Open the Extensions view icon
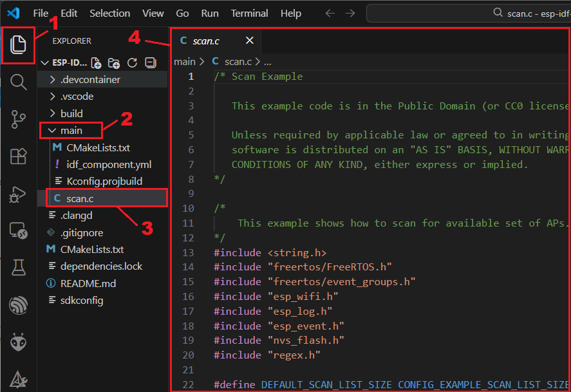 click(19, 156)
